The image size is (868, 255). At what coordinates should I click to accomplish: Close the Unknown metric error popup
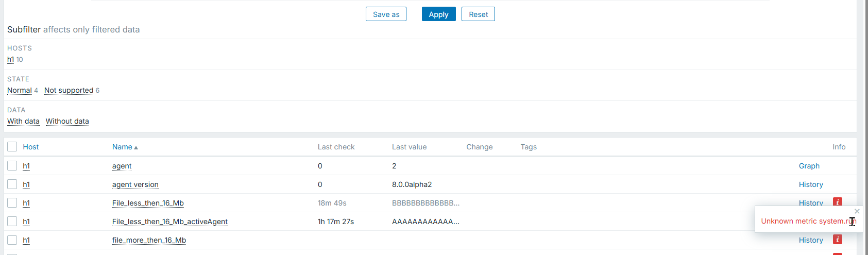point(857,211)
